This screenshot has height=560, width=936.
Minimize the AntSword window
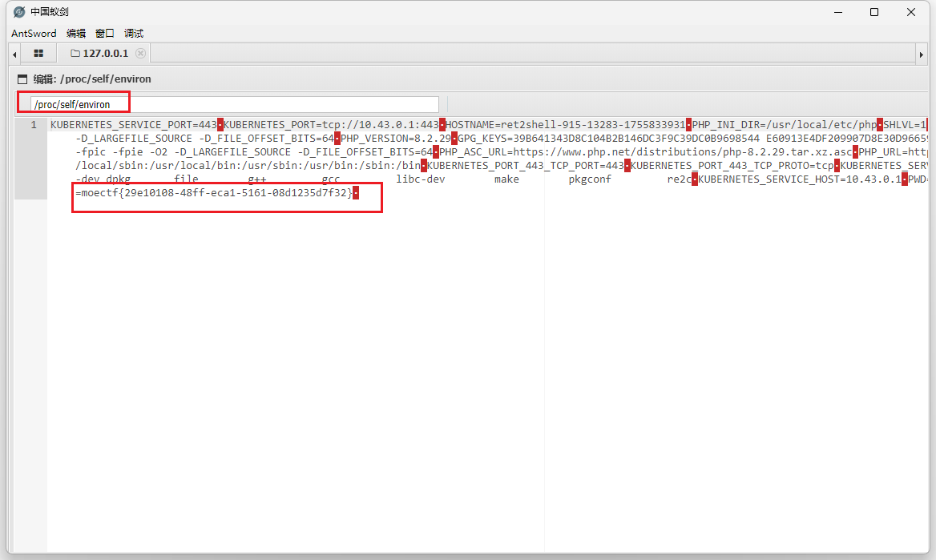(x=837, y=12)
